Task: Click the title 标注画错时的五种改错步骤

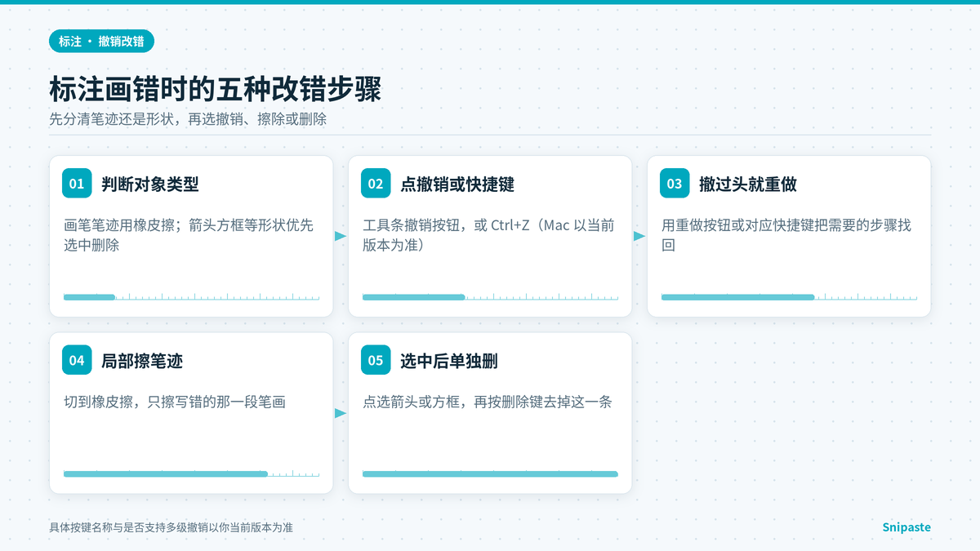Action: pyautogui.click(x=215, y=90)
